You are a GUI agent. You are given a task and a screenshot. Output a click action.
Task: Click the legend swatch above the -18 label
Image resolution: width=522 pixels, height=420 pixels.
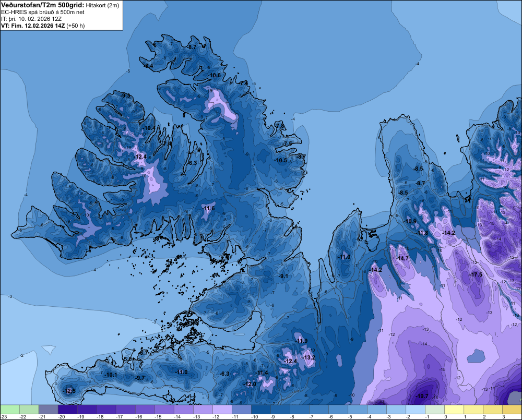pyautogui.click(x=106, y=410)
